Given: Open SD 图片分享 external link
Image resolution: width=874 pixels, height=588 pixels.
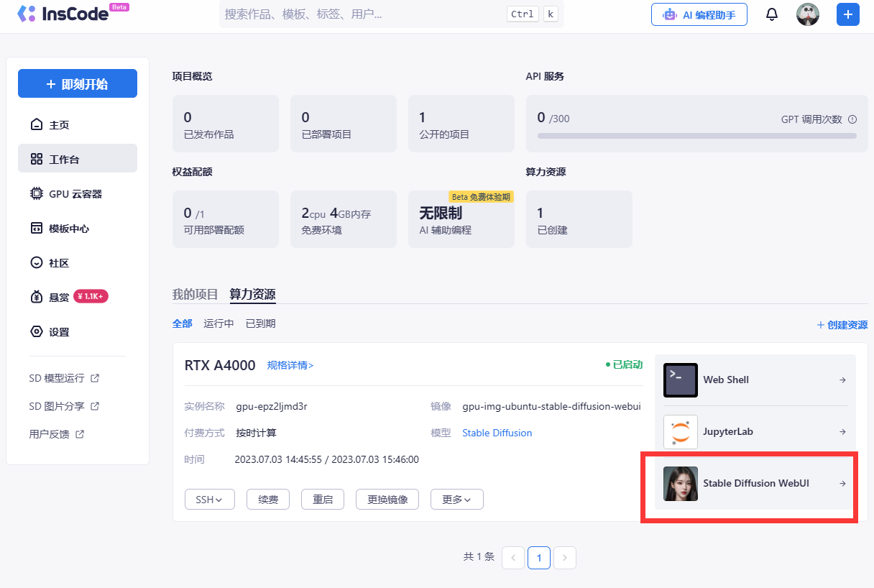Looking at the screenshot, I should coord(64,406).
